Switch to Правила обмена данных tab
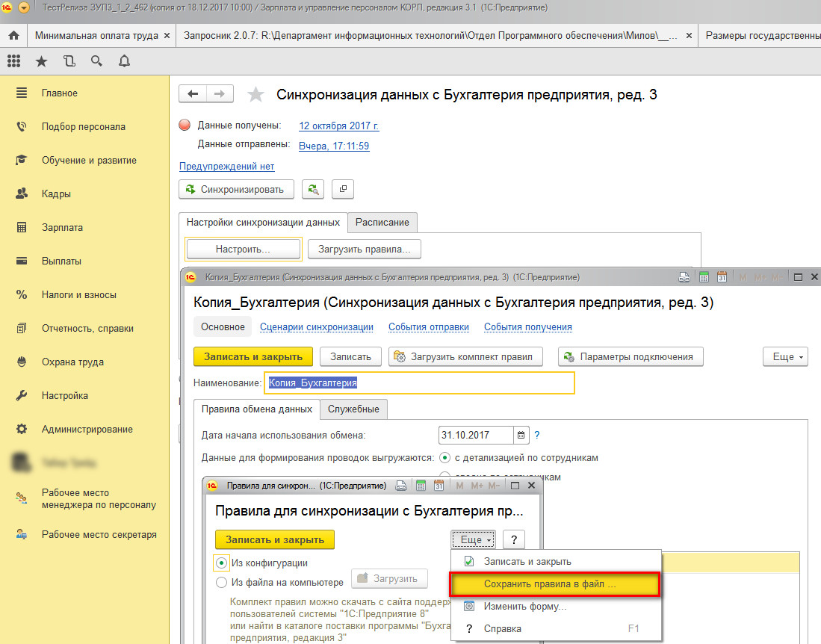This screenshot has height=644, width=821. tap(256, 409)
